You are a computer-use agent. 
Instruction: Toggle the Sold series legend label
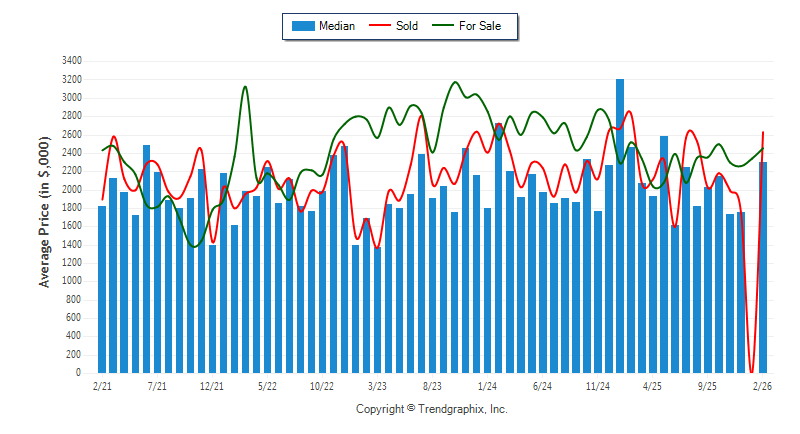[x=407, y=26]
